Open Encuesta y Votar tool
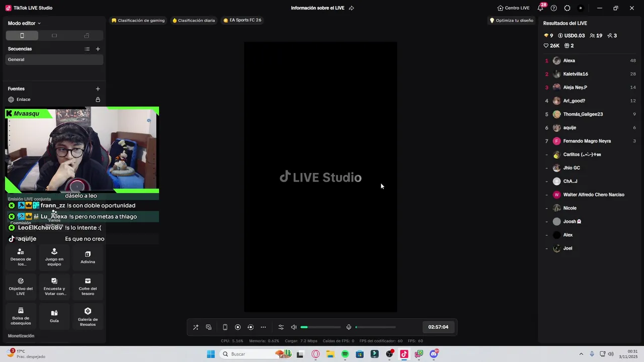644x362 pixels. (x=54, y=287)
